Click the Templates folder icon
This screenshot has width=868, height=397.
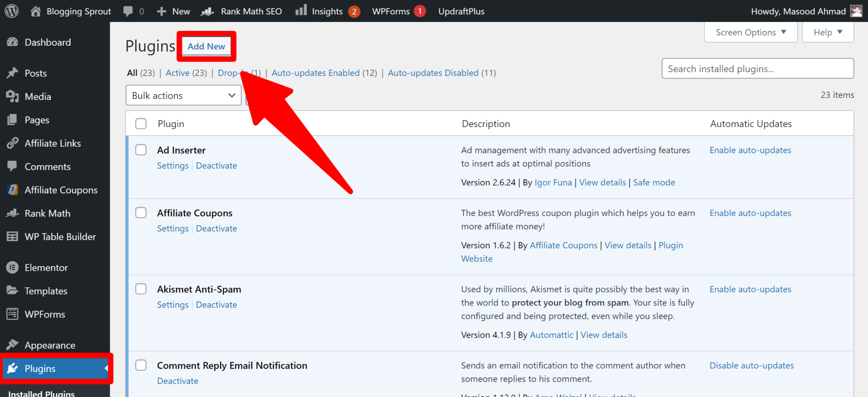(13, 290)
